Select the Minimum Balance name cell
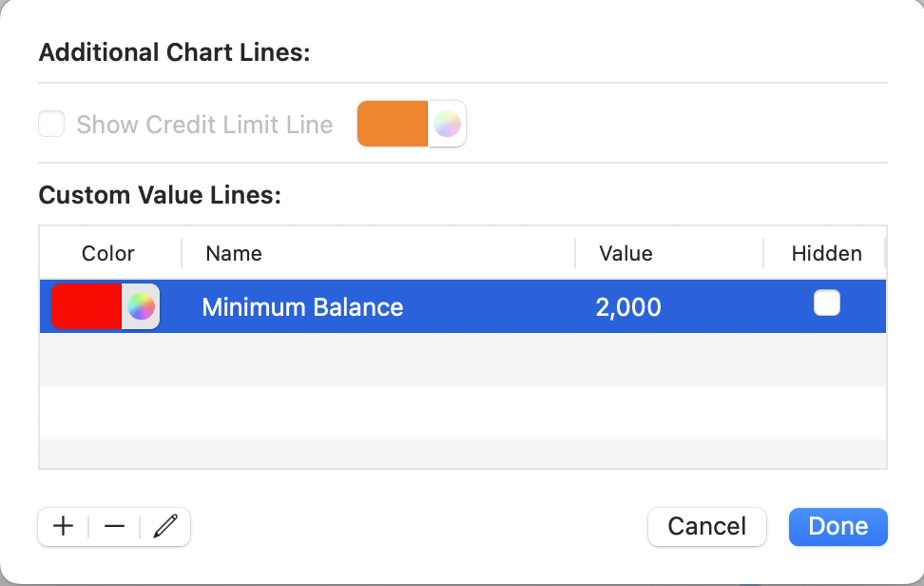This screenshot has width=924, height=586. (x=302, y=307)
